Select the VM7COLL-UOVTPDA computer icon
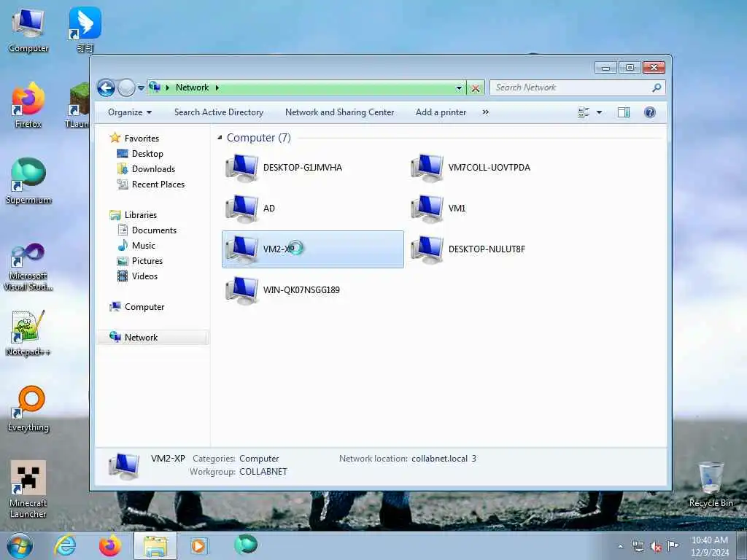 click(427, 168)
